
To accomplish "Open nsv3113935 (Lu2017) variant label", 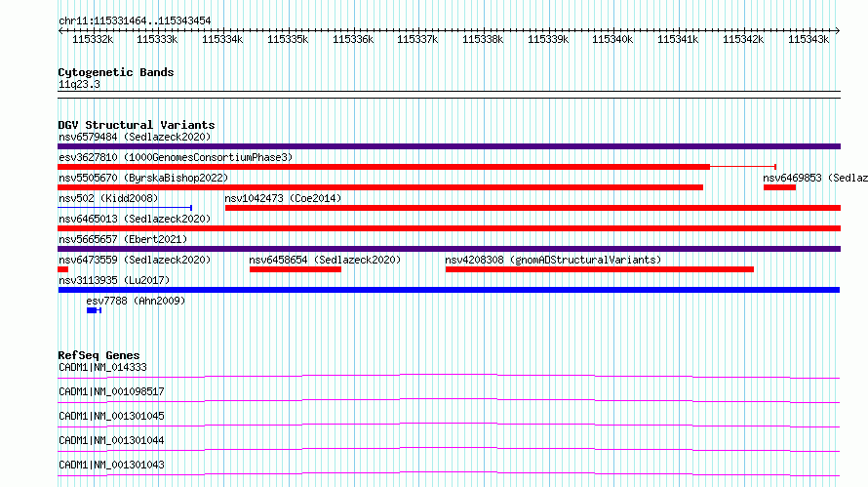I will (x=114, y=280).
